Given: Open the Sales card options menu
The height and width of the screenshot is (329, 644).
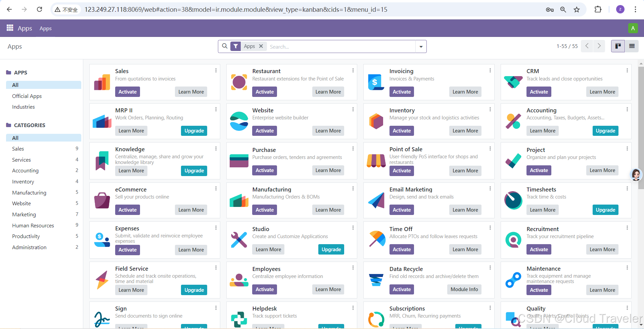Looking at the screenshot, I should pyautogui.click(x=216, y=70).
